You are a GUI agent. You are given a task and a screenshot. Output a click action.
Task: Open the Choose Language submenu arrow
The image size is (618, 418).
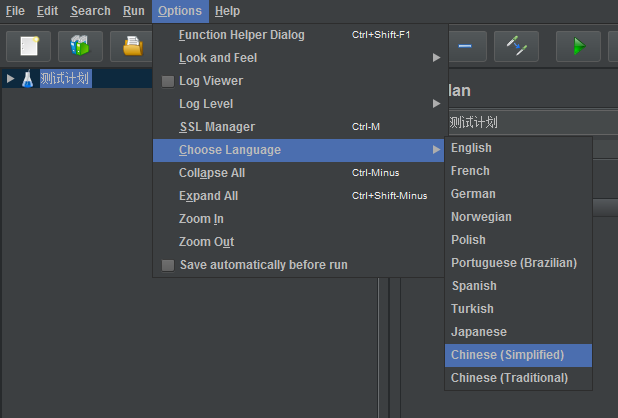436,150
